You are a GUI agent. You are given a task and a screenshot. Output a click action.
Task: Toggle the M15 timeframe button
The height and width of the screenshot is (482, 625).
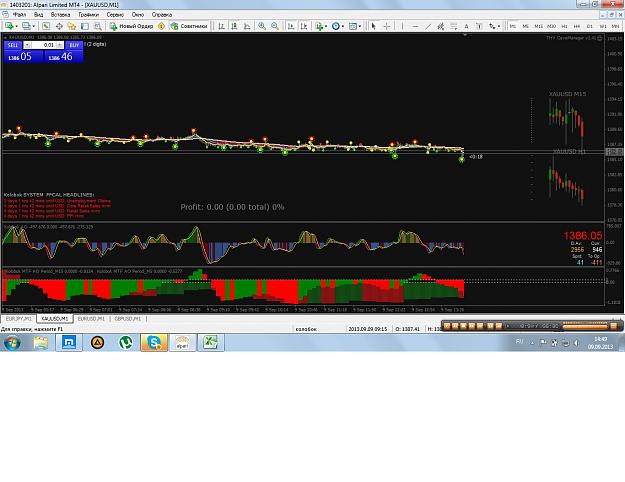pyautogui.click(x=539, y=26)
